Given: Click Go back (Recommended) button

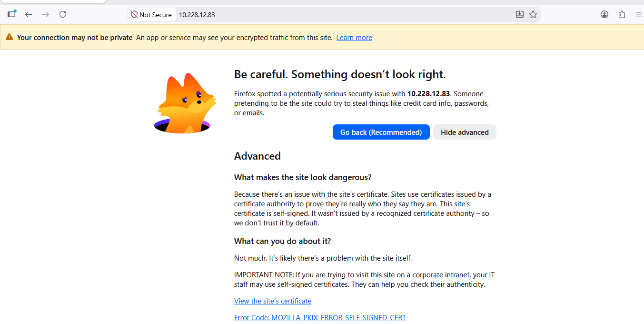Looking at the screenshot, I should (381, 132).
